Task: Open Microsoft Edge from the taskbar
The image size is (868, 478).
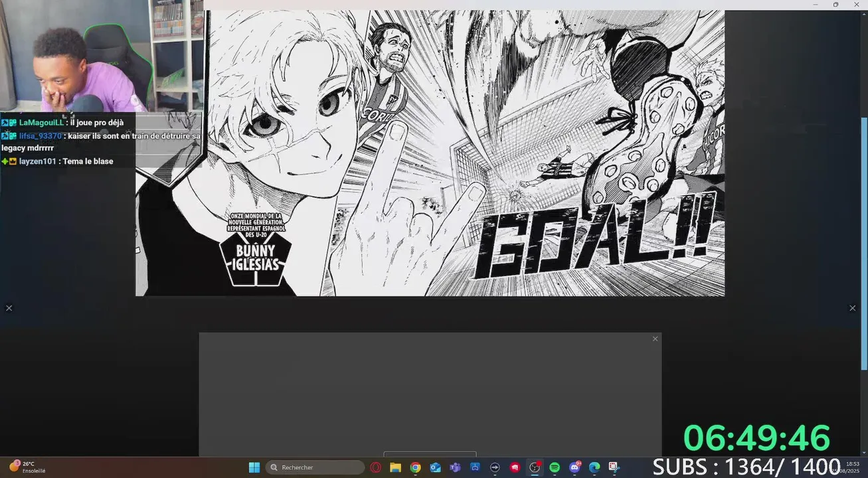Action: tap(594, 467)
